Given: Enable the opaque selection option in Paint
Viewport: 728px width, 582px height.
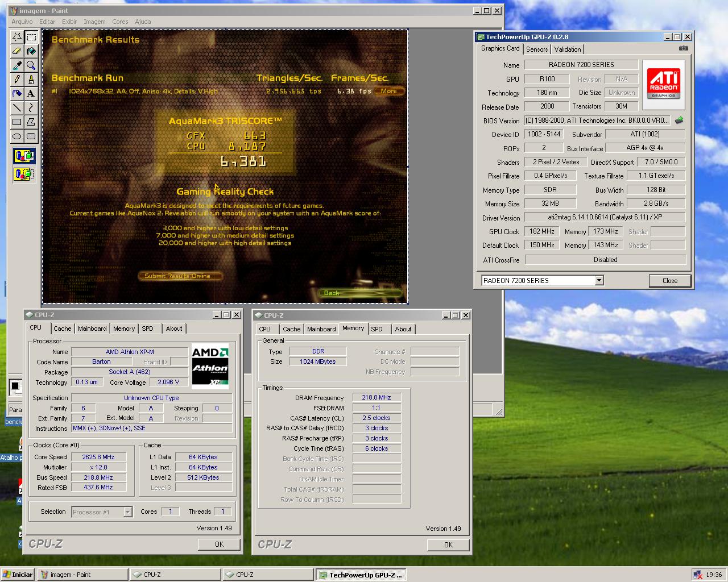Looking at the screenshot, I should pos(24,156).
